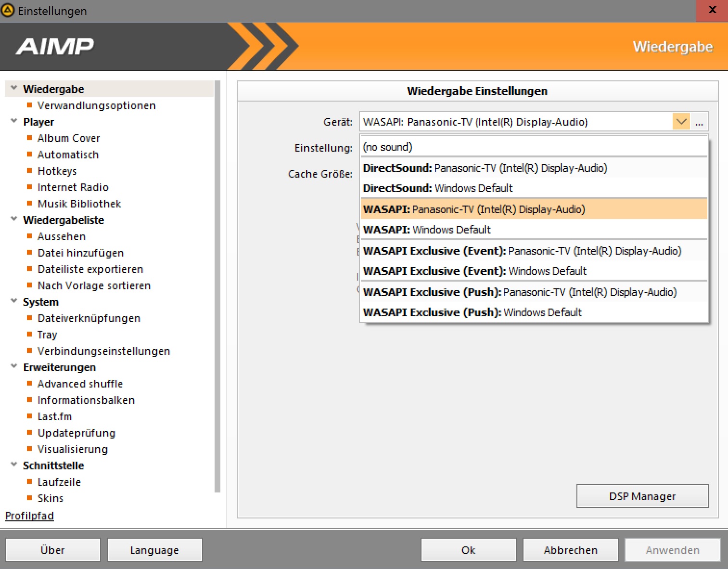Open the DSP Manager

(642, 496)
